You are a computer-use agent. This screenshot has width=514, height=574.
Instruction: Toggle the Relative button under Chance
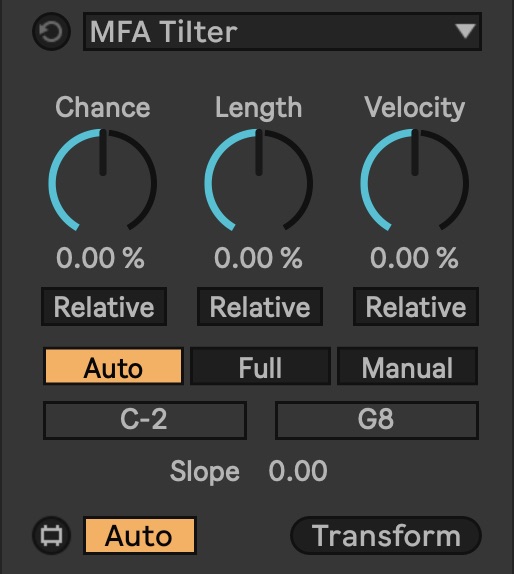(x=104, y=307)
